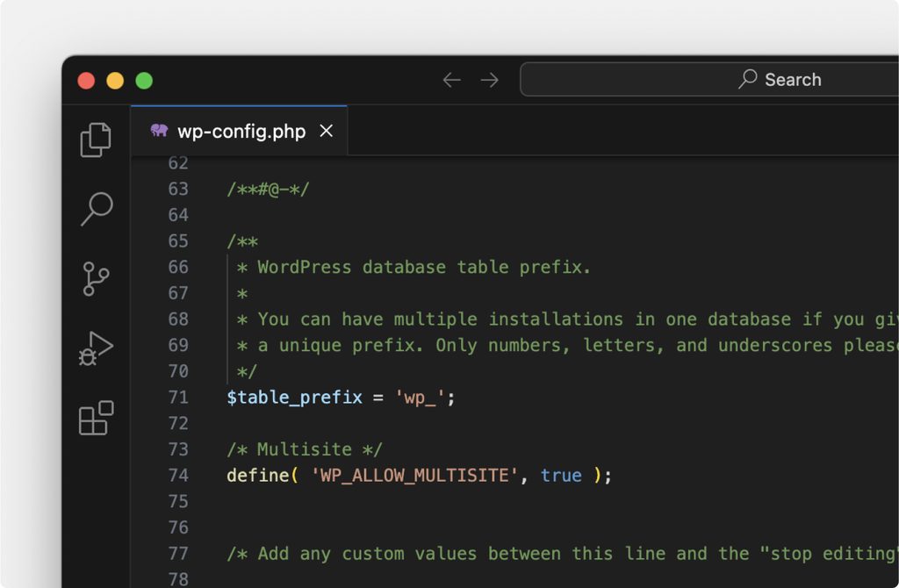Click the /**#@-*/ comment on line 63
Viewport: 899px width, 588px height.
click(269, 189)
